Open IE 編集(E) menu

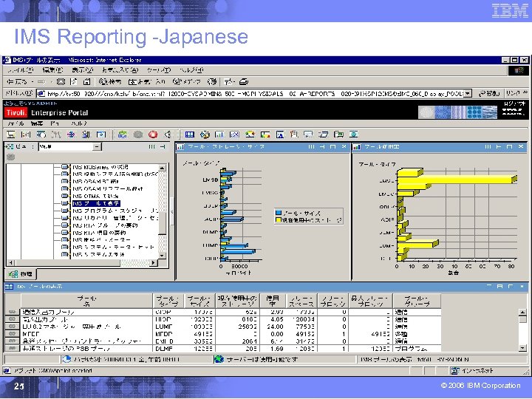tap(53, 70)
